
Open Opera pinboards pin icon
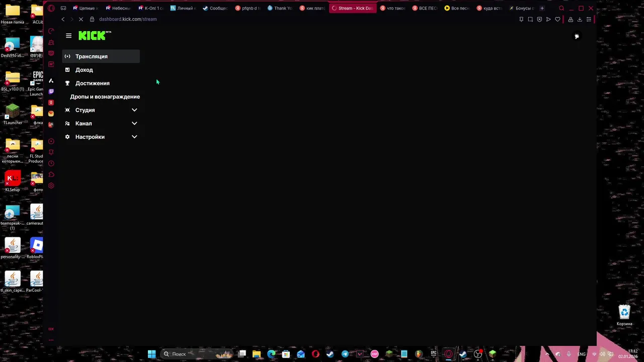tap(51, 152)
